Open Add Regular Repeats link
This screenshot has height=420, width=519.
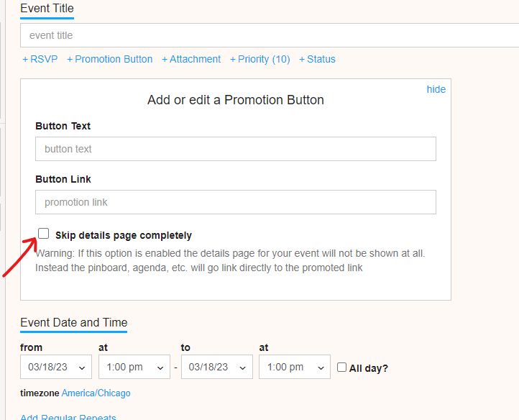68,416
